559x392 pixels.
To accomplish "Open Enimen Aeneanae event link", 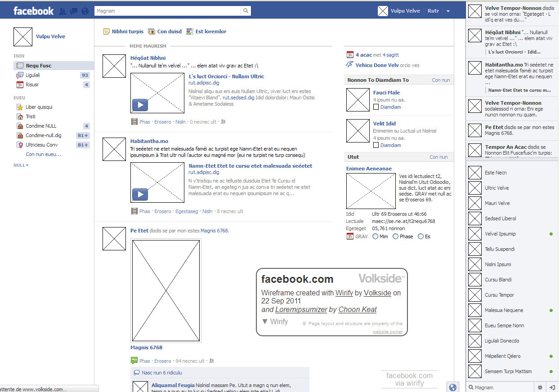I will pyautogui.click(x=369, y=169).
